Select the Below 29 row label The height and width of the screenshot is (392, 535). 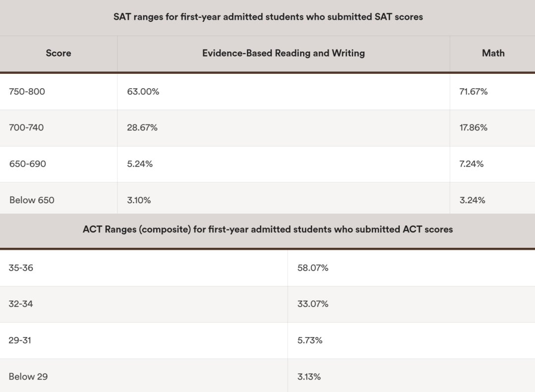[28, 377]
